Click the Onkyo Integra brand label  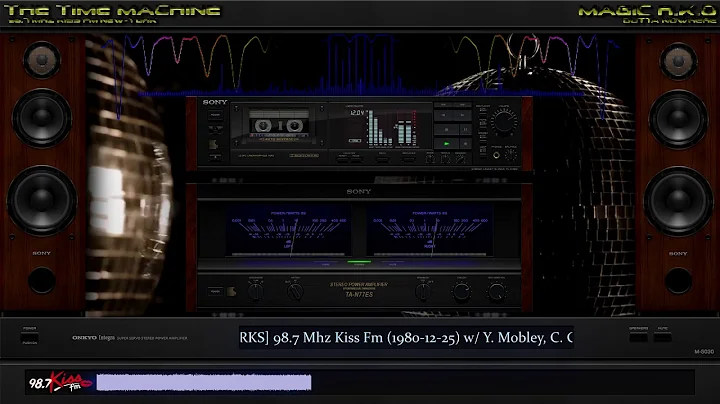pyautogui.click(x=93, y=338)
